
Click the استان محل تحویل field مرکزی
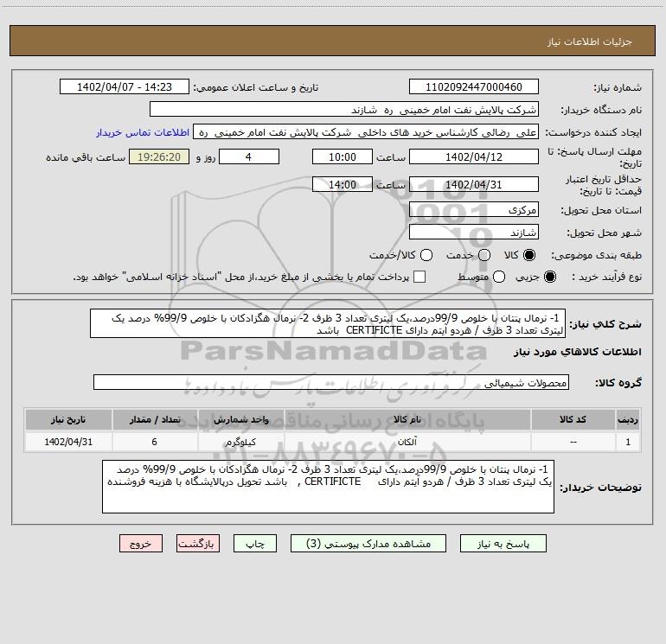[x=474, y=209]
